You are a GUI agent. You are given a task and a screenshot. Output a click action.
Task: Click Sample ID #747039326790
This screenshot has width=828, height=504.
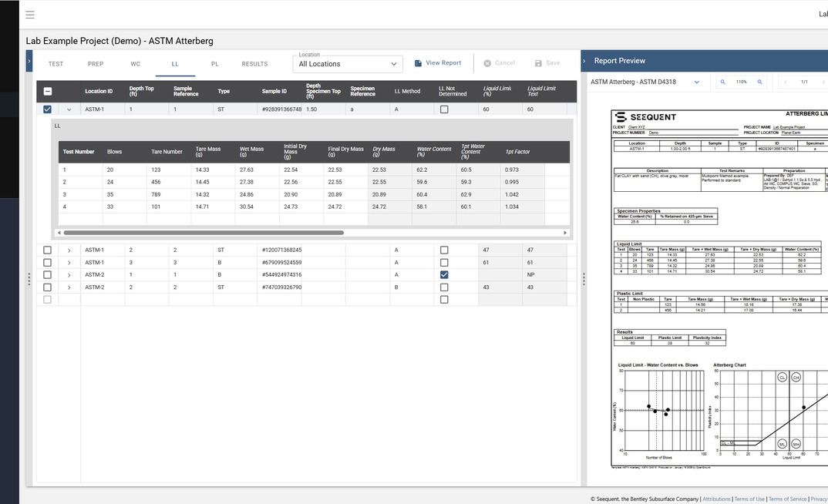282,287
